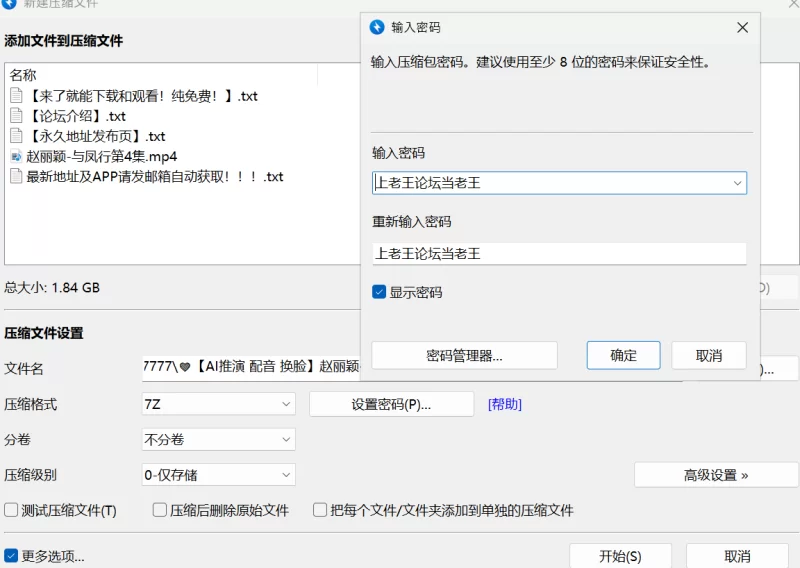This screenshot has width=800, height=568.
Task: Click the 重新输入密码 input field
Action: click(559, 254)
